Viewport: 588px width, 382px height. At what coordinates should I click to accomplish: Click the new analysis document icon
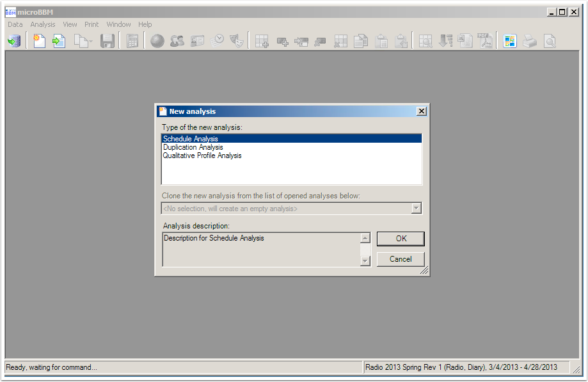[x=40, y=42]
